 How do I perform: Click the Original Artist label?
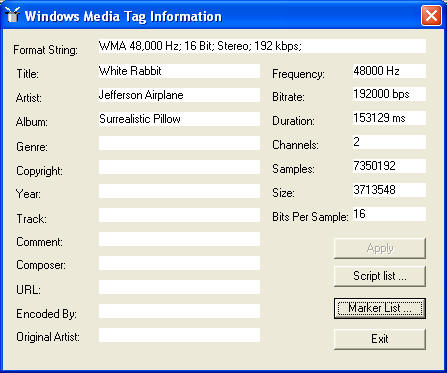tap(48, 337)
